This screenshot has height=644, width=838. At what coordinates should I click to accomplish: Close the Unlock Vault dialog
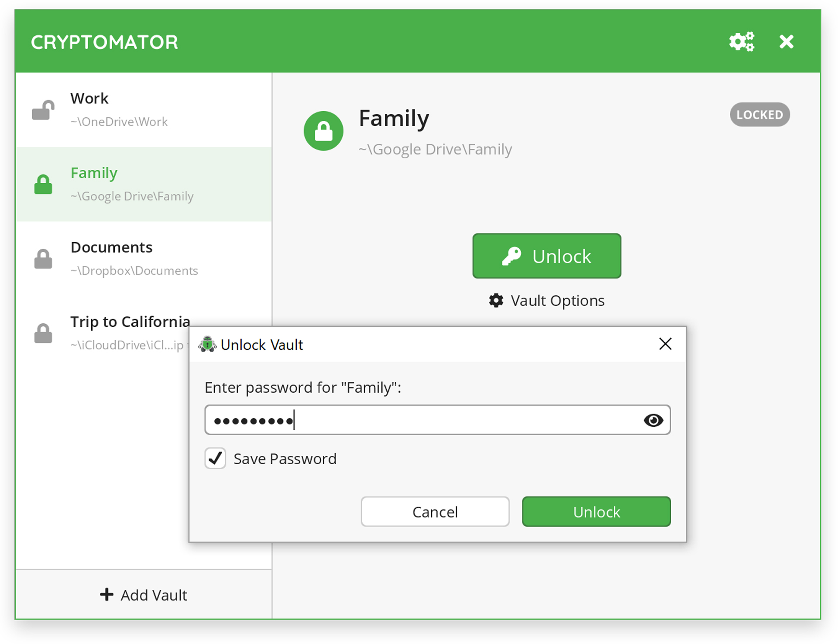point(665,344)
